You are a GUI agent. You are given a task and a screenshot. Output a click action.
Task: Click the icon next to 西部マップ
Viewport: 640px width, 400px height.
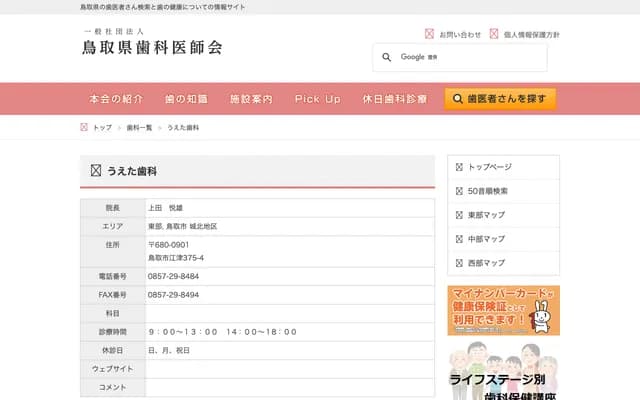pyautogui.click(x=459, y=263)
